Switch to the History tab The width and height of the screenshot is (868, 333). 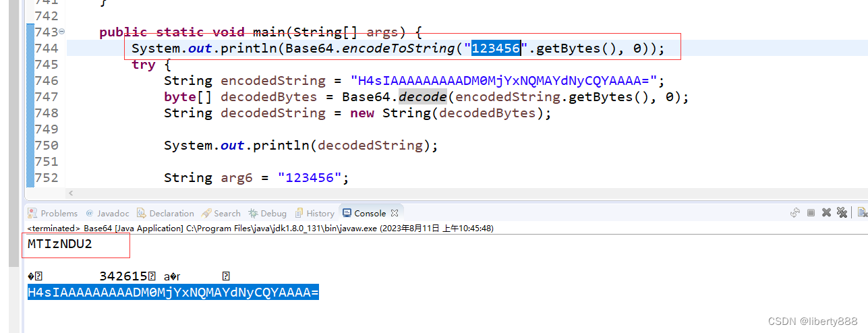coord(315,213)
